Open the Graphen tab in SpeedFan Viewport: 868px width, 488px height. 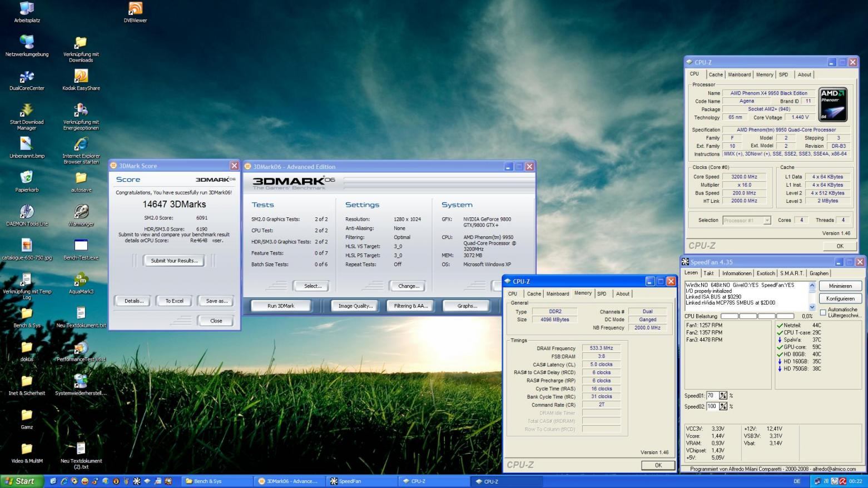click(x=819, y=273)
